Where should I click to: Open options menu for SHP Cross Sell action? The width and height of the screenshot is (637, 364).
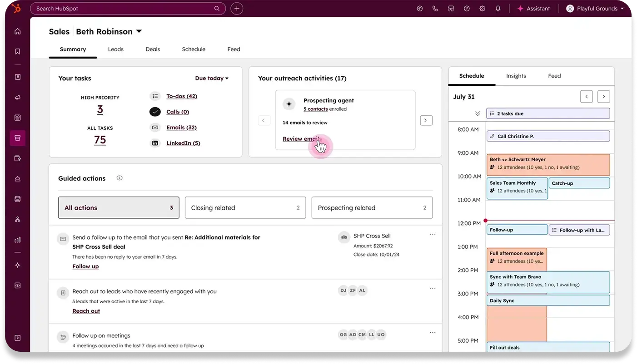(433, 235)
